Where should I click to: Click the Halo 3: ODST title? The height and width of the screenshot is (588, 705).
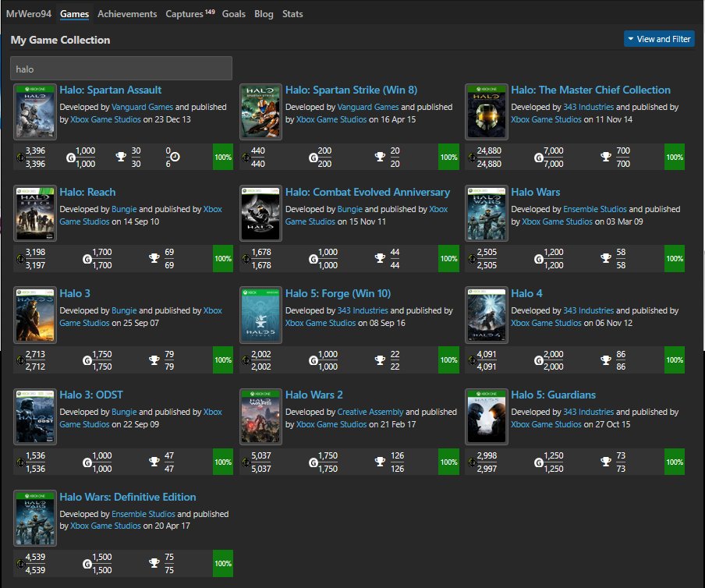click(90, 395)
